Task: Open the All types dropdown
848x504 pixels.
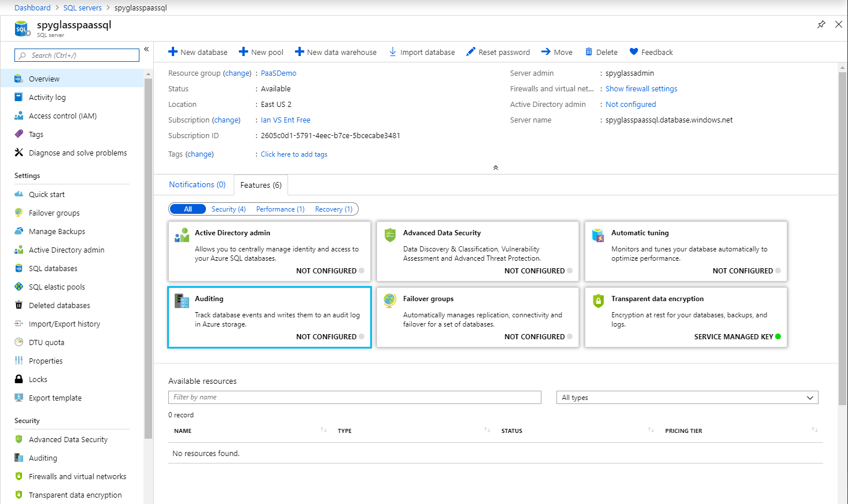Action: [x=686, y=397]
